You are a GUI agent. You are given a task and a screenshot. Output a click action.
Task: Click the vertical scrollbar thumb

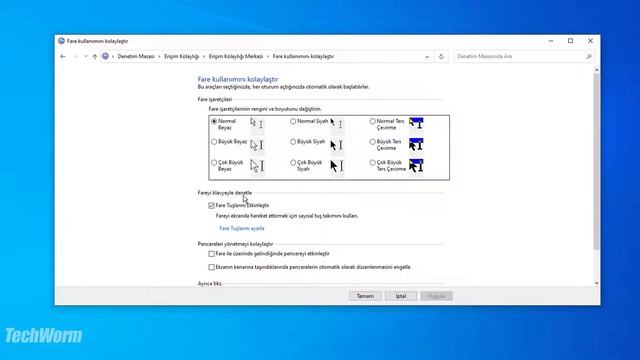click(x=596, y=162)
